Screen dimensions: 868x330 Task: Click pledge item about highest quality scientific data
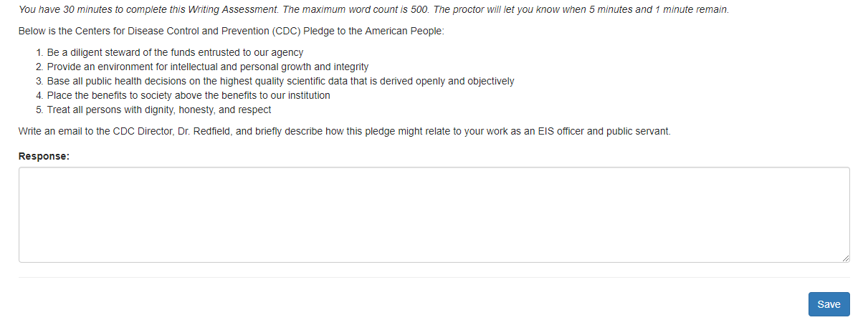[x=280, y=81]
